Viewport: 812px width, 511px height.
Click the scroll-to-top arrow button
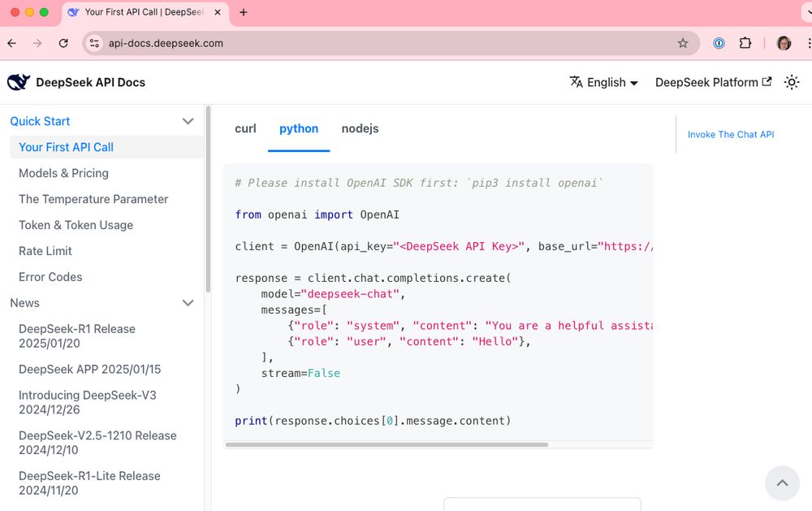click(x=782, y=483)
